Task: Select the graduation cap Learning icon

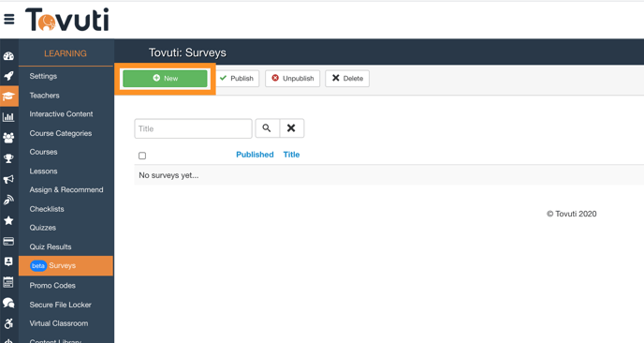Action: (8, 97)
